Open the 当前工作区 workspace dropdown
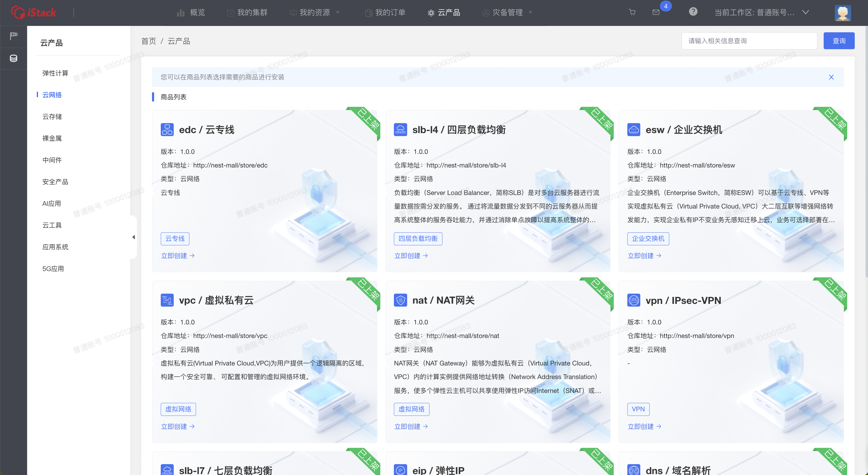Viewport: 868px width, 475px height. pyautogui.click(x=762, y=12)
